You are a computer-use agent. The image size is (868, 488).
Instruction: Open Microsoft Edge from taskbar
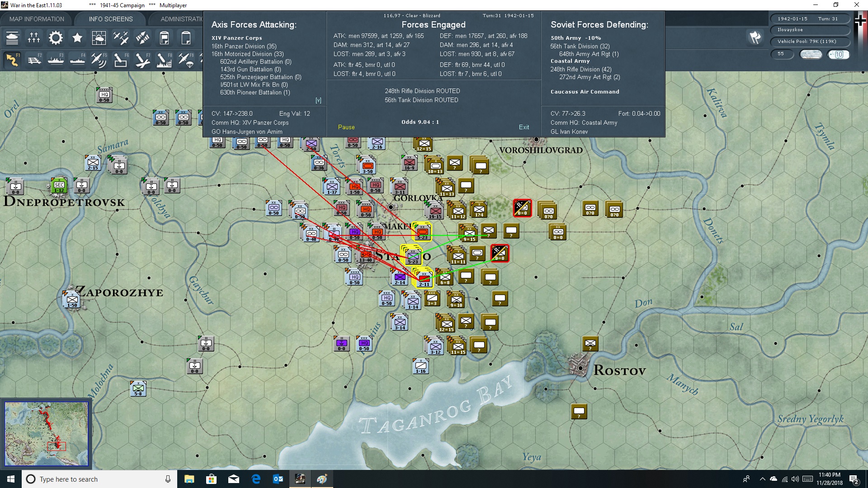pyautogui.click(x=256, y=479)
